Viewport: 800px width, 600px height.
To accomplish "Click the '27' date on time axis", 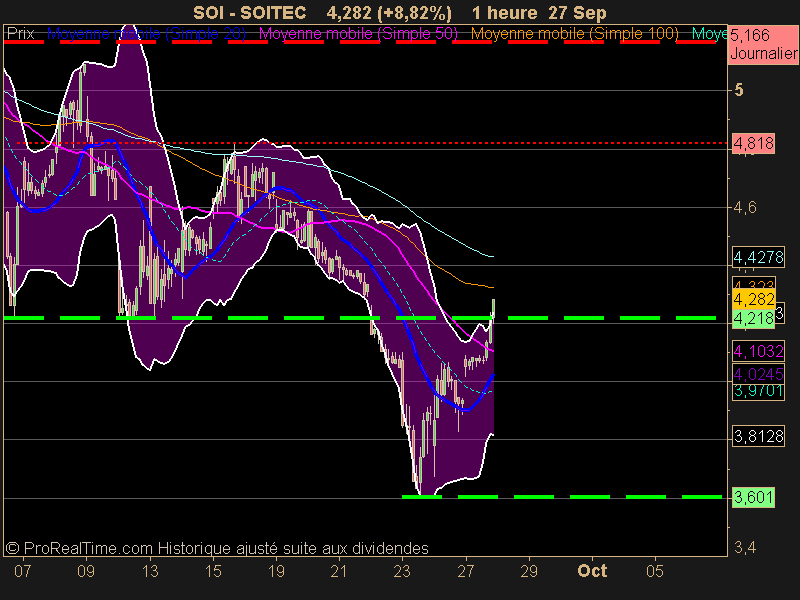I will 465,571.
